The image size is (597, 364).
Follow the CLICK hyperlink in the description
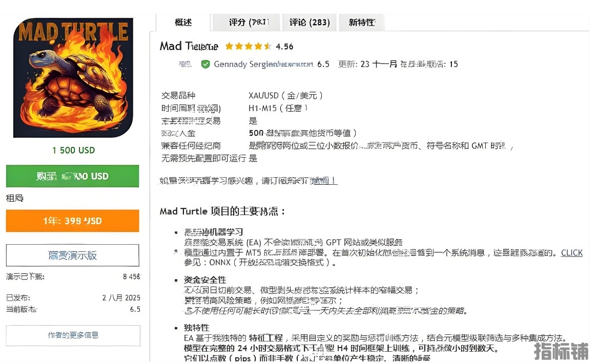[x=571, y=252]
